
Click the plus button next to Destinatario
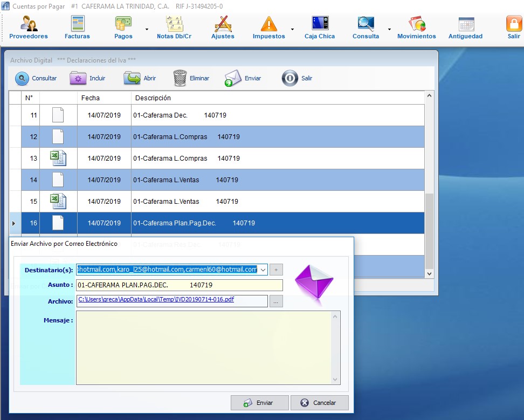(x=276, y=270)
